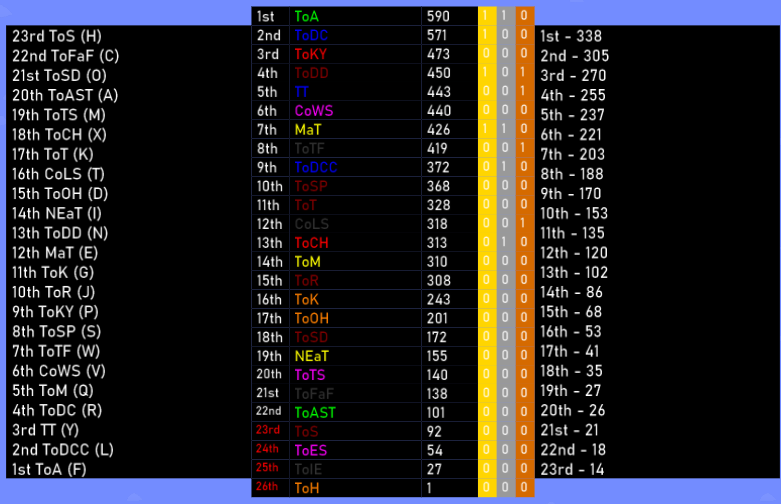The width and height of the screenshot is (781, 504).
Task: Select the gold medal count for MaT
Action: pos(485,129)
